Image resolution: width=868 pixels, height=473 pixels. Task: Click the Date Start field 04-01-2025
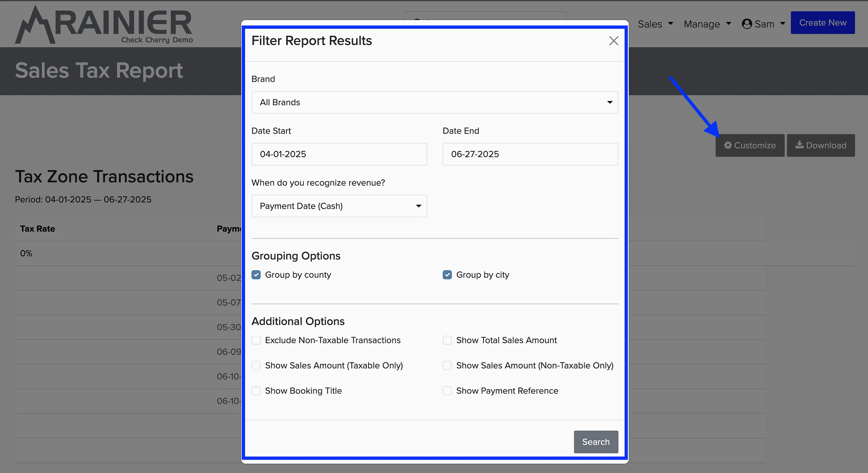tap(339, 154)
